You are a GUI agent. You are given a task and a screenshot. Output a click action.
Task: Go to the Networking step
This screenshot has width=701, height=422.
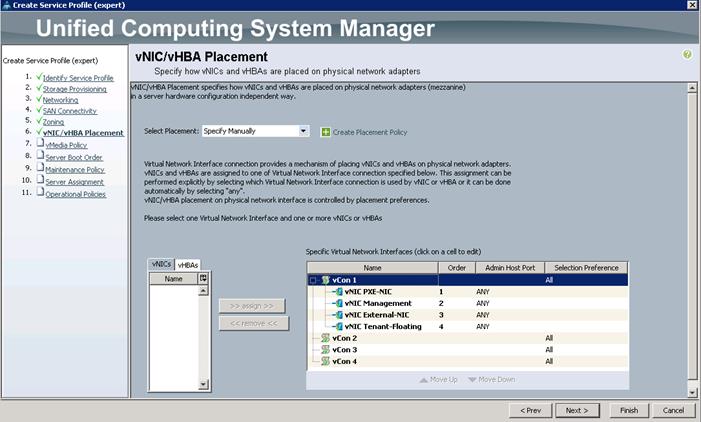click(x=60, y=100)
